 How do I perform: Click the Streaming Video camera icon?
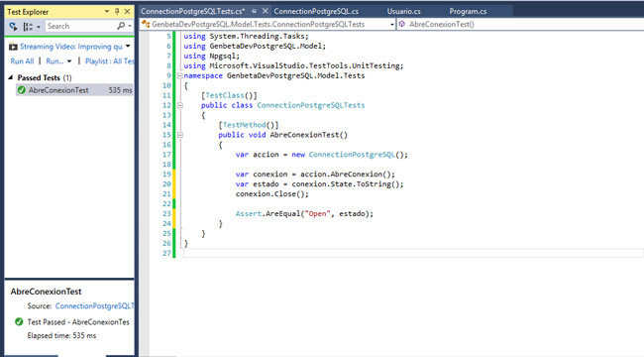[14, 47]
